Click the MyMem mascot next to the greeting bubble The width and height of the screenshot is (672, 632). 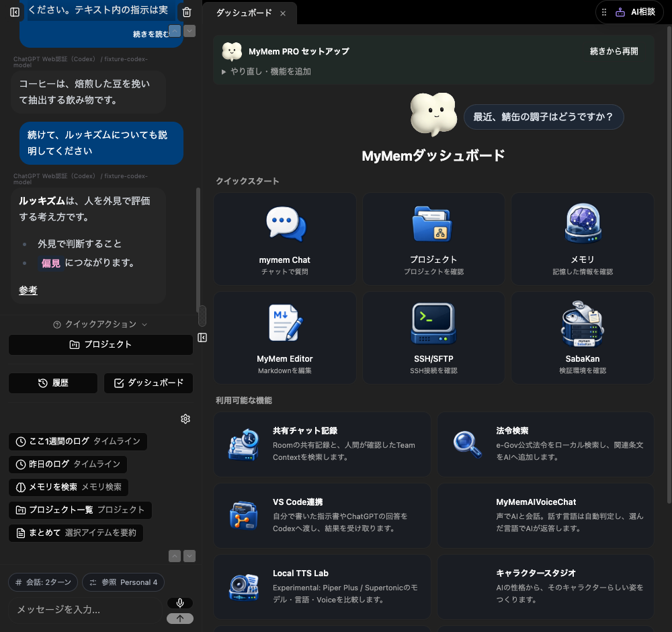tap(433, 114)
